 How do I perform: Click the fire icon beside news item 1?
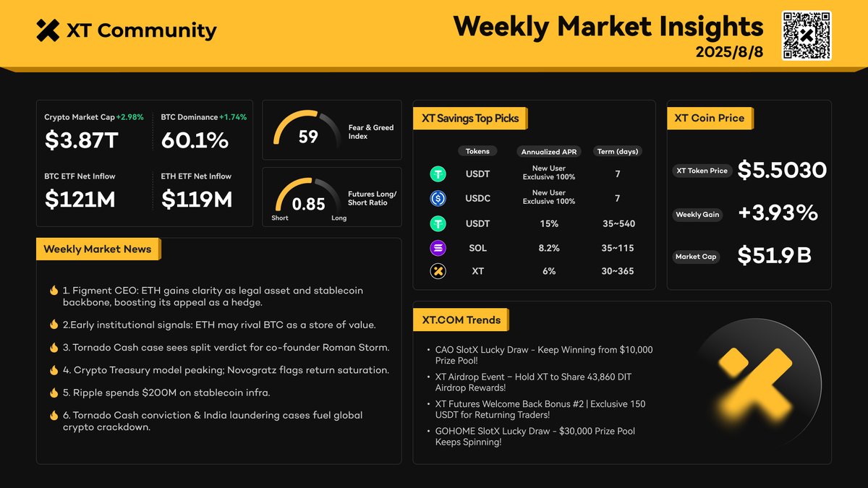[x=54, y=291]
